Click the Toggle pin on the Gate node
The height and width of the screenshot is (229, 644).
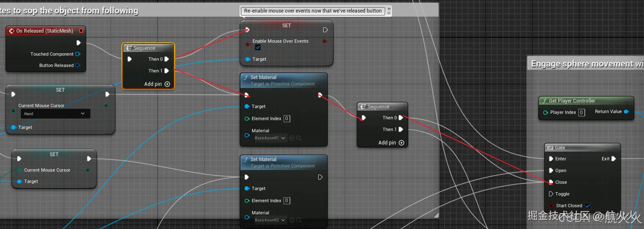click(551, 194)
